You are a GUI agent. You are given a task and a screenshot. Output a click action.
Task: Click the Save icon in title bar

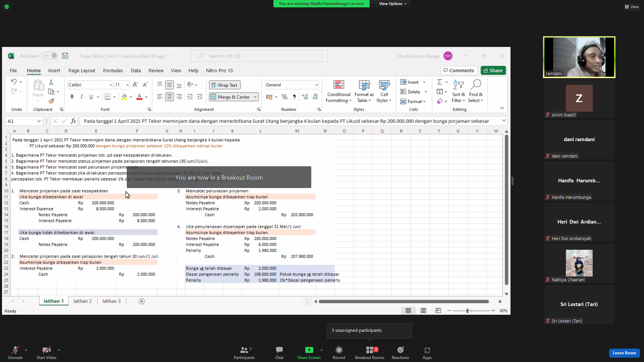(65, 56)
